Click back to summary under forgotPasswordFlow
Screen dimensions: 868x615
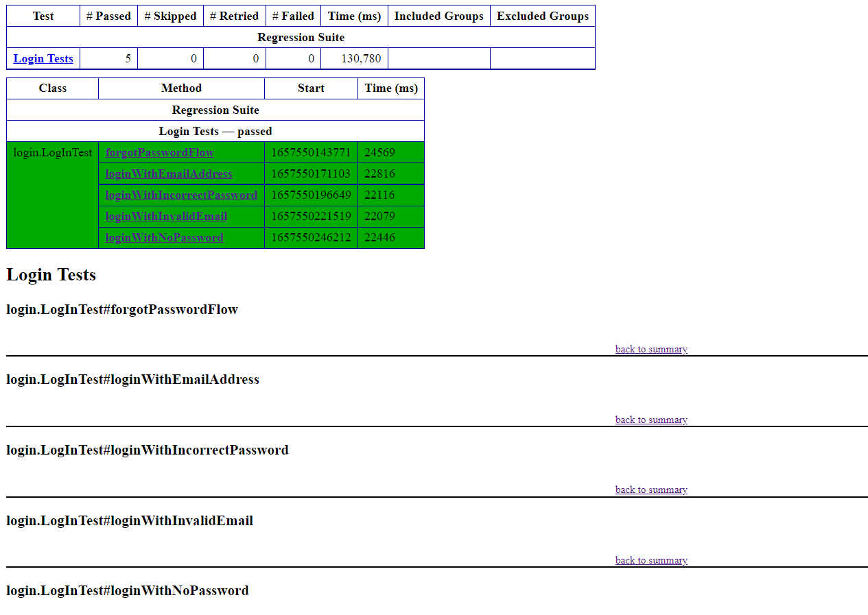coord(651,349)
